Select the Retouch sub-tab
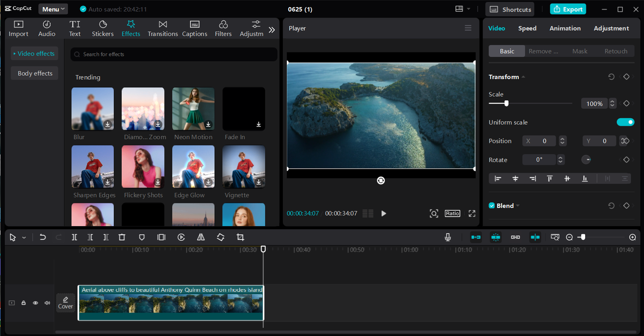 pos(616,51)
